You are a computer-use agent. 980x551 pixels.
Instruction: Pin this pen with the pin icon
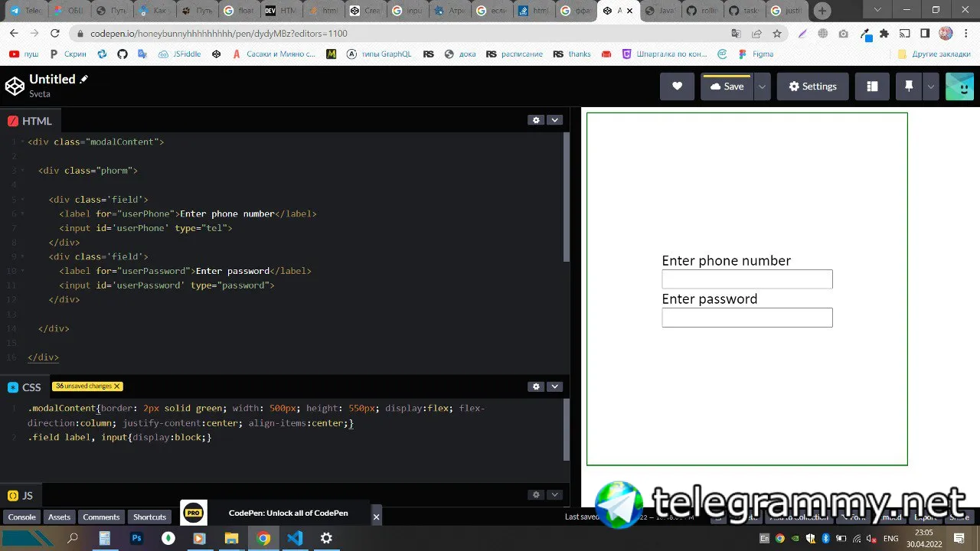(909, 86)
